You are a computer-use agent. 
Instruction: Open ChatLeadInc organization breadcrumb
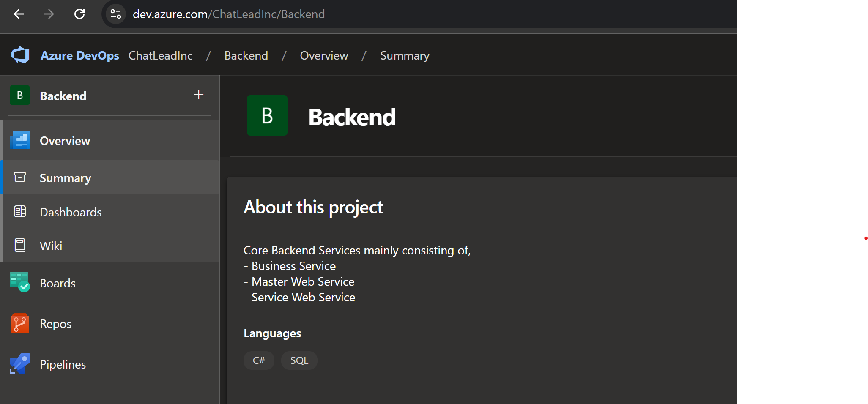160,55
